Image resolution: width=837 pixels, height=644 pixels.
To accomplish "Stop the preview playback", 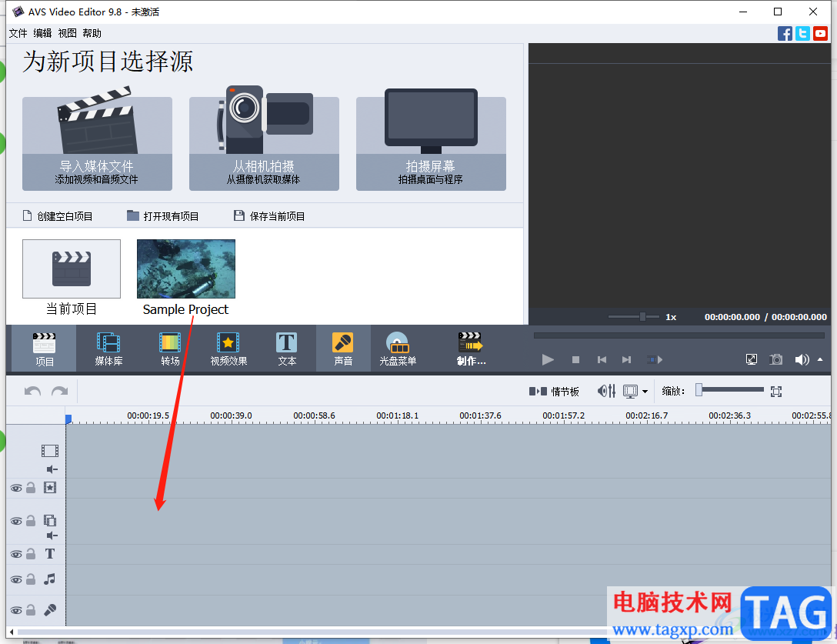I will click(x=575, y=359).
